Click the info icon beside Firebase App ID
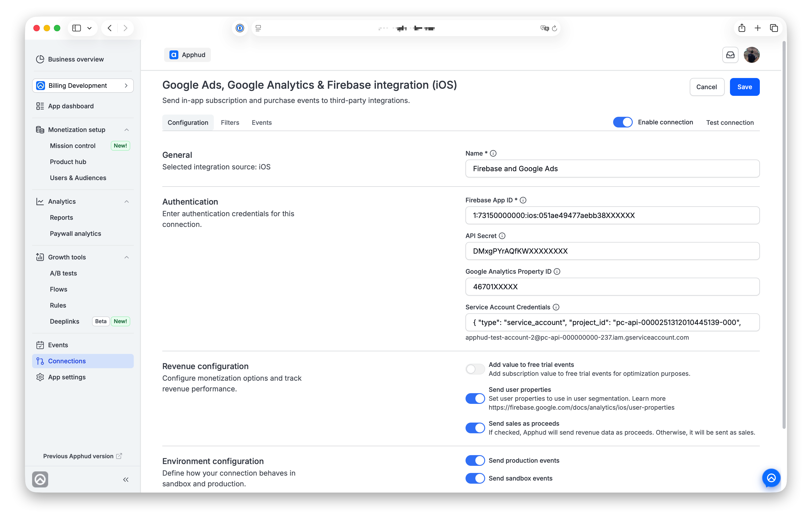This screenshot has width=812, height=526. 523,200
